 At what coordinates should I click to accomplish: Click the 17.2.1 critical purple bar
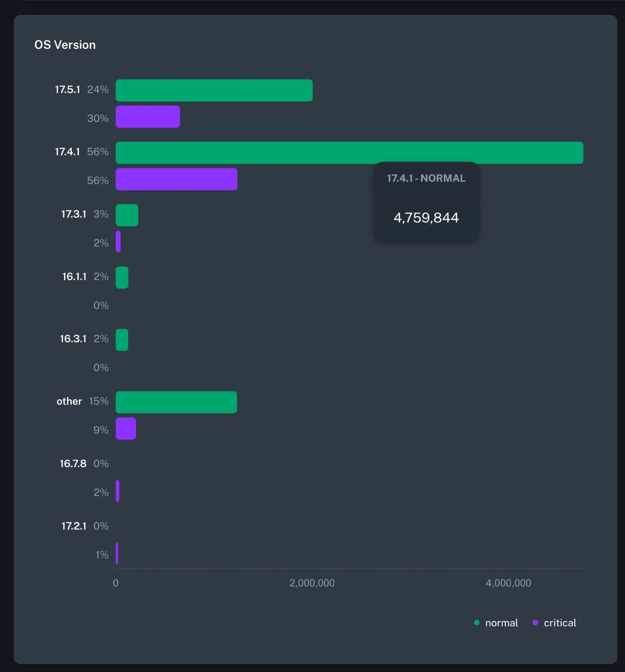[117, 553]
